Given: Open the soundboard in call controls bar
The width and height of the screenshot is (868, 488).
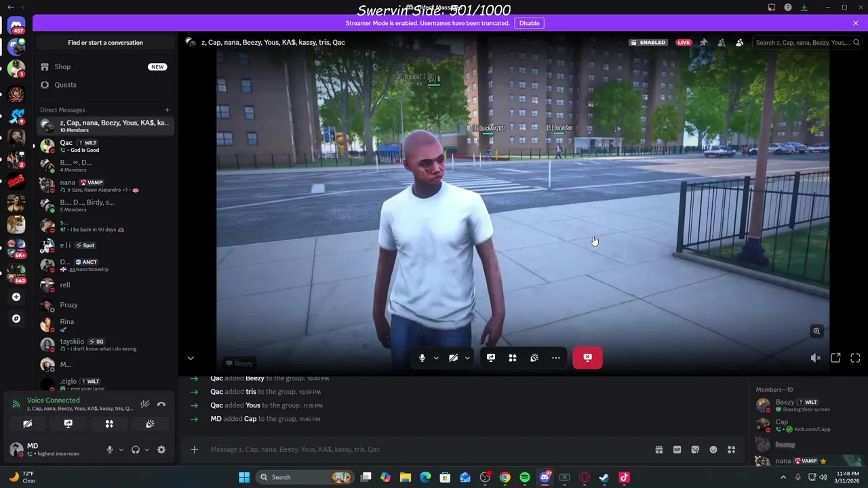Looking at the screenshot, I should [534, 358].
